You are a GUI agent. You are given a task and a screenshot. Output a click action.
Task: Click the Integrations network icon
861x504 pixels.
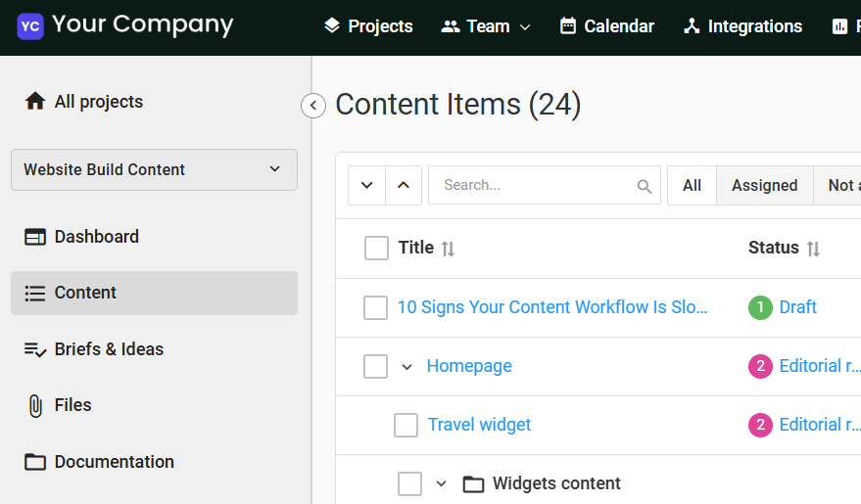(692, 25)
